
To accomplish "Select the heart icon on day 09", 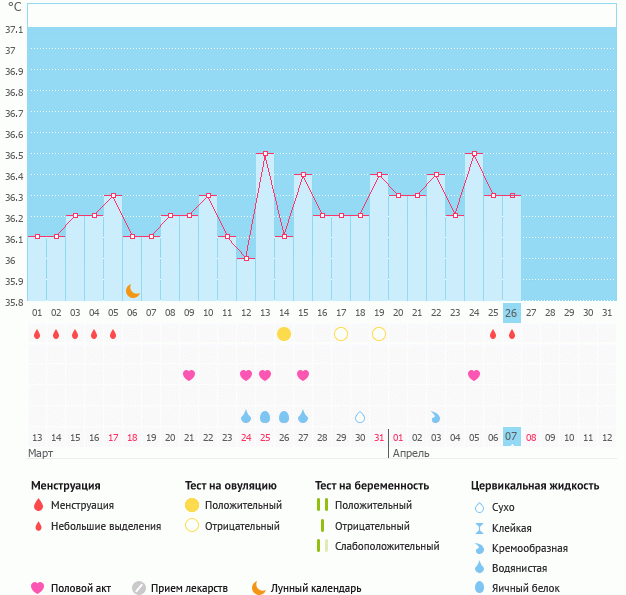I will click(x=189, y=375).
